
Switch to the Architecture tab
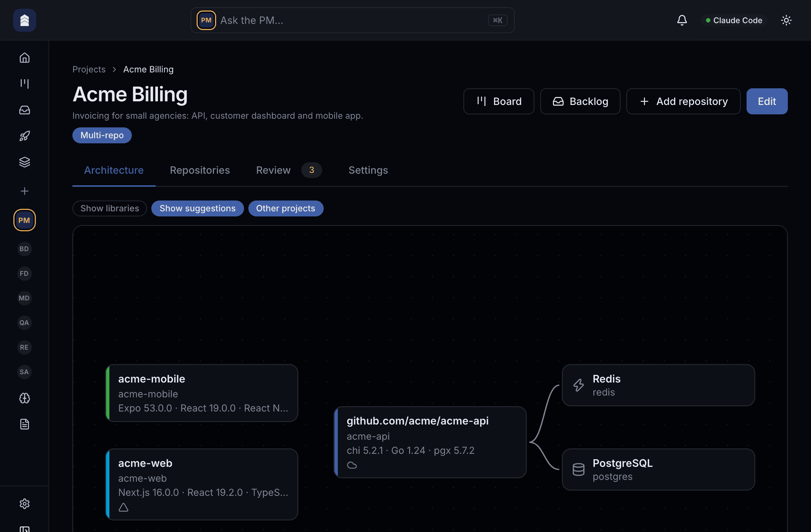coord(114,170)
